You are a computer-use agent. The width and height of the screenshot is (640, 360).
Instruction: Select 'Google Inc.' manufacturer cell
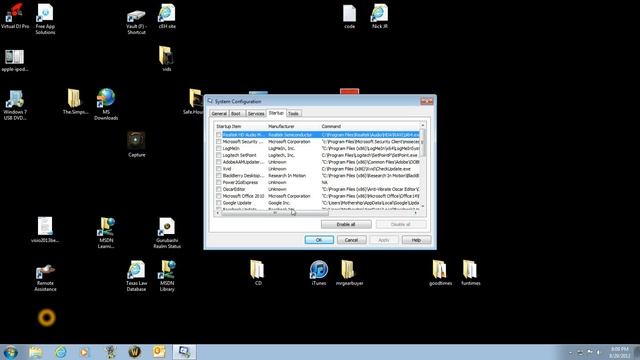279,203
